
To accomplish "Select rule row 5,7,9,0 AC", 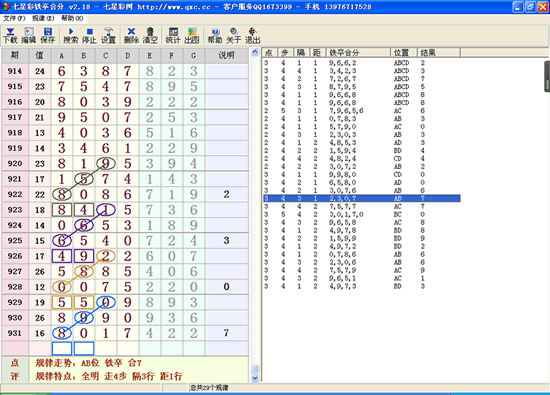I will coord(362,127).
